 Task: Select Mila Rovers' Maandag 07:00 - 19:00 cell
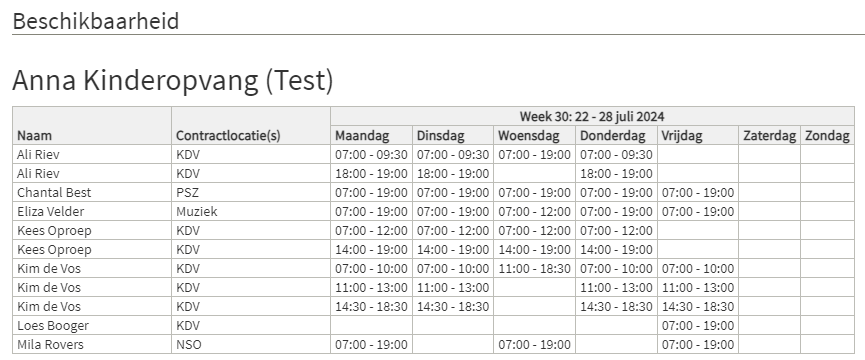coord(371,345)
